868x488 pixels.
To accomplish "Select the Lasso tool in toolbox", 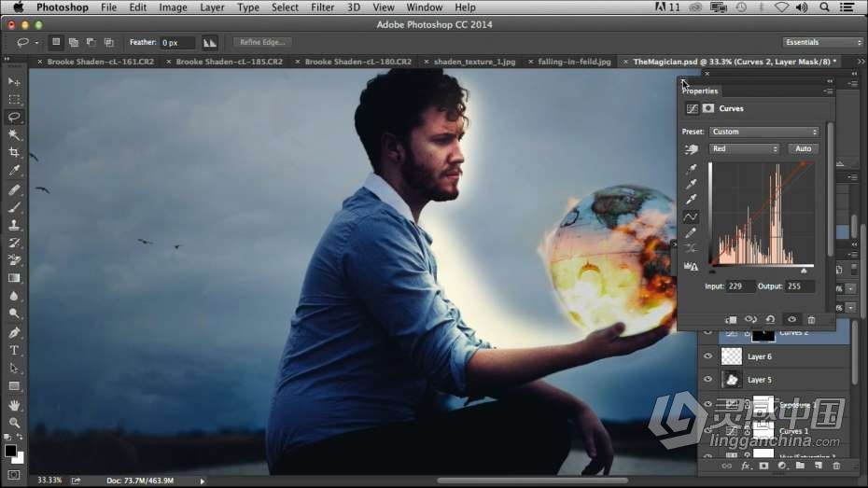I will 14,117.
